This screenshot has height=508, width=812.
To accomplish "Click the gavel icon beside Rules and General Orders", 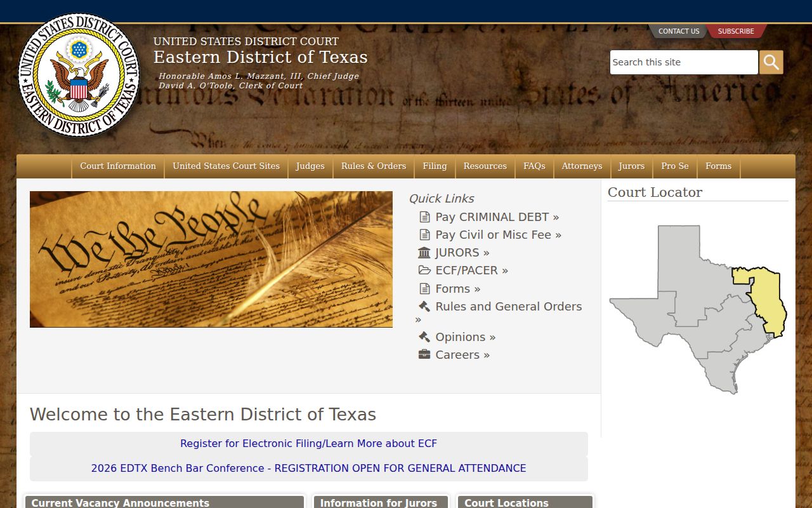I will pyautogui.click(x=424, y=307).
